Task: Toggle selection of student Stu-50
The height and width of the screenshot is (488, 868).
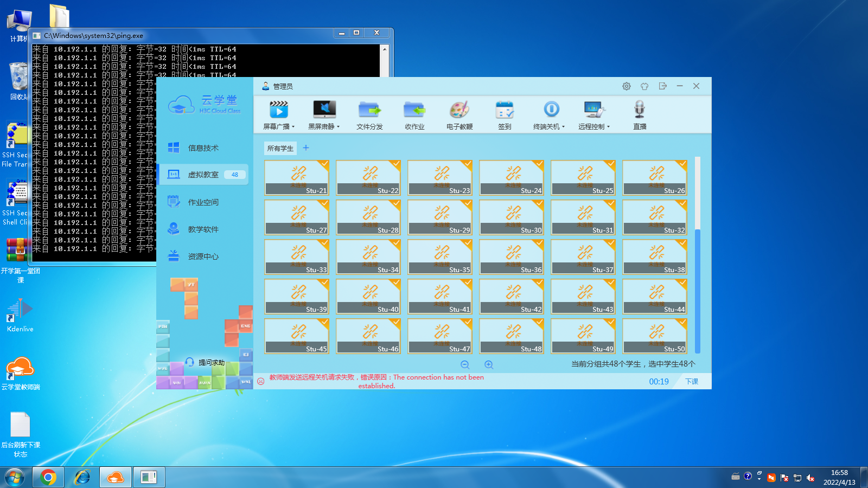Action: tap(682, 322)
